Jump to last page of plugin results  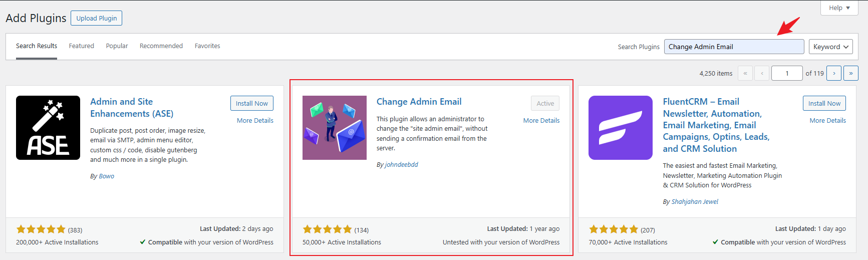coord(851,73)
